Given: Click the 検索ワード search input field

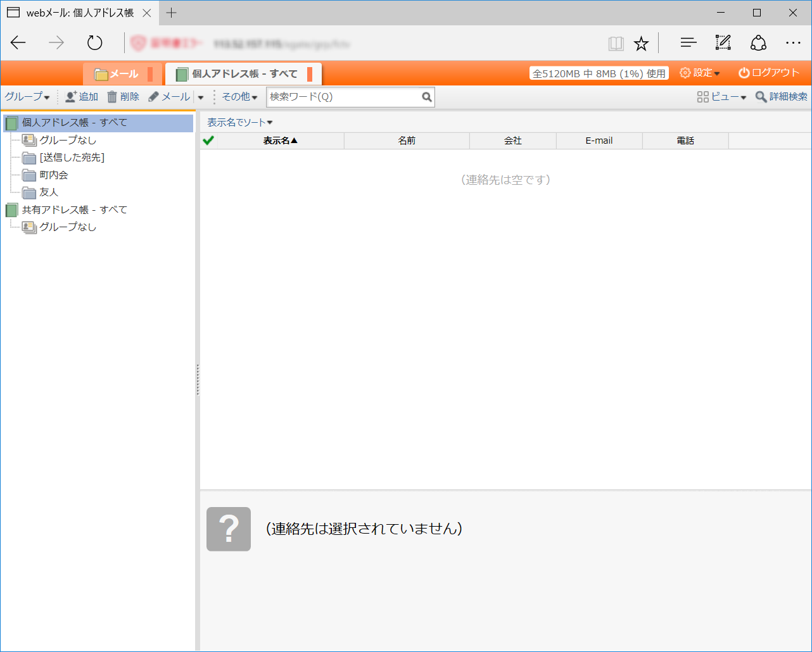Looking at the screenshot, I should pos(342,97).
